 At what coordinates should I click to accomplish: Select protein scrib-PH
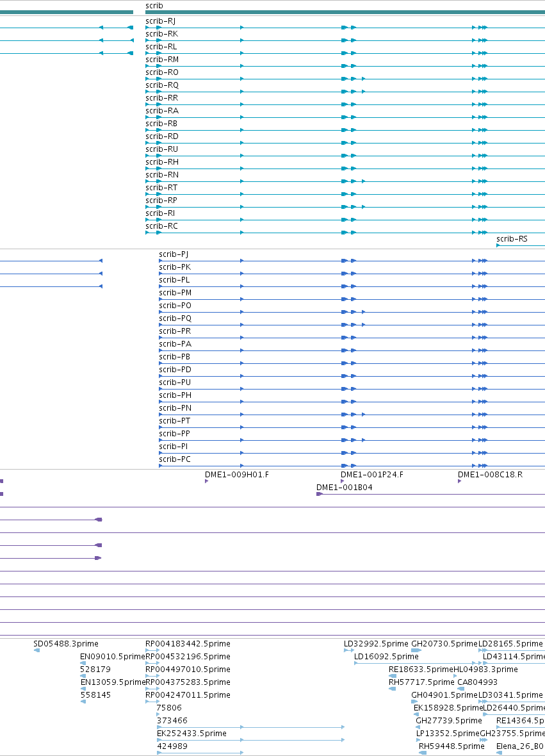175,395
